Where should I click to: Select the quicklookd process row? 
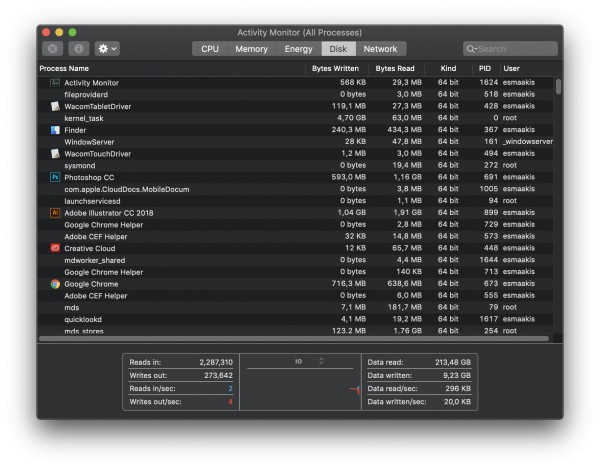pos(295,319)
